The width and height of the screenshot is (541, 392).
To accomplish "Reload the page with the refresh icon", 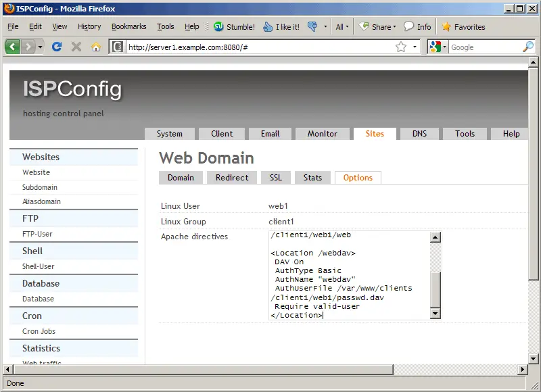I will [x=57, y=47].
